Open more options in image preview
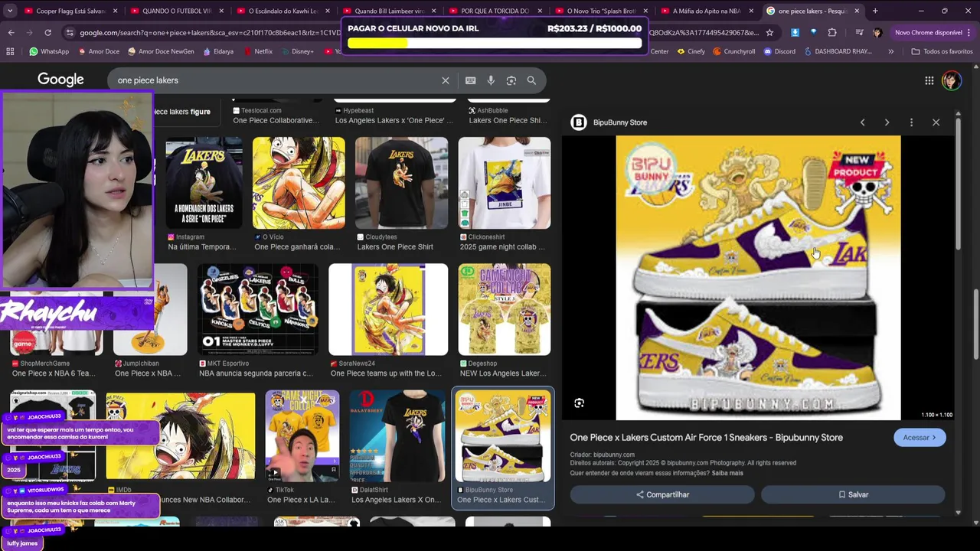The height and width of the screenshot is (551, 980). (911, 122)
